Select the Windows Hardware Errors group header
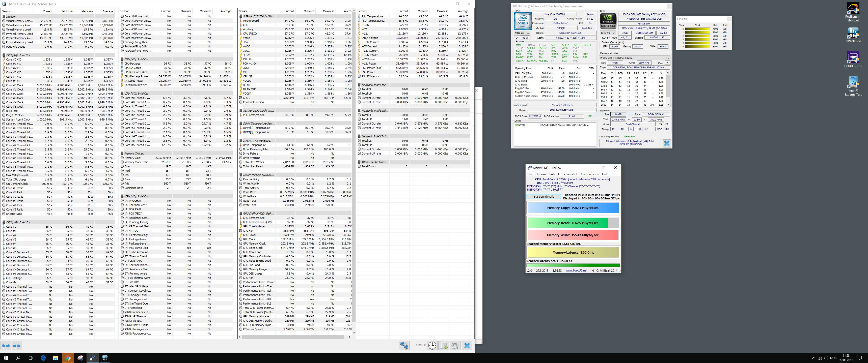This screenshot has height=363, width=868. [x=414, y=162]
